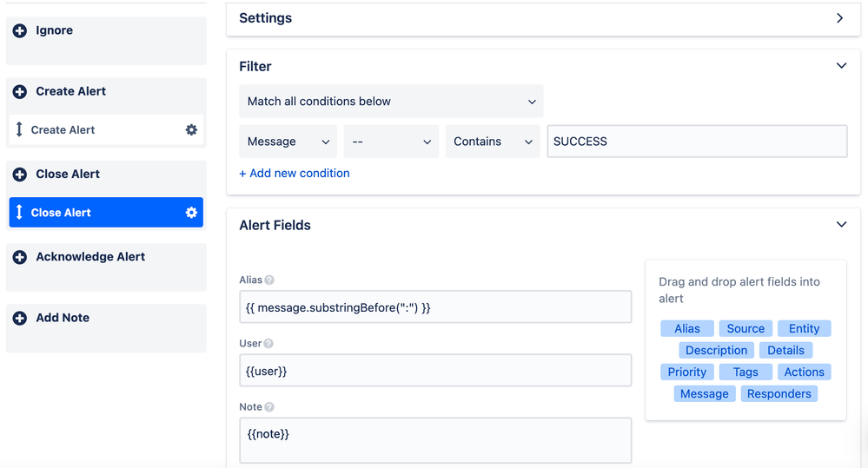Add a new Acknowledge Alert rule

(20, 257)
